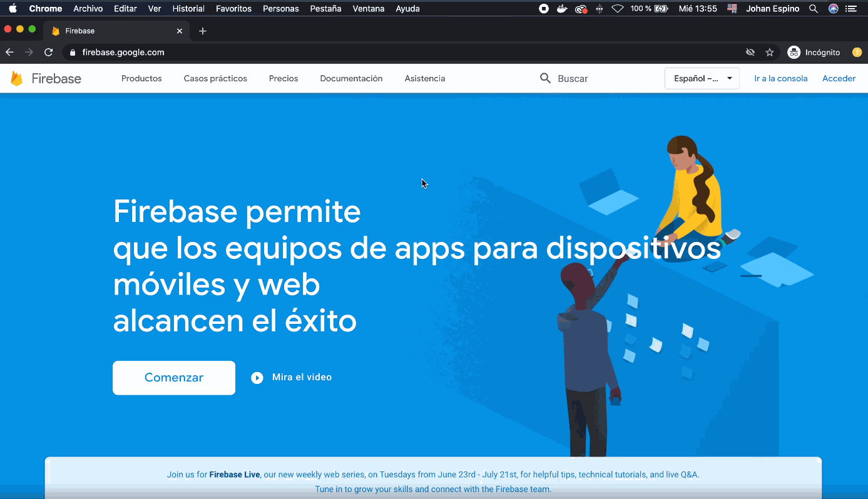Follow the Ir a la consola link
Image resolution: width=868 pixels, height=499 pixels.
click(x=780, y=78)
